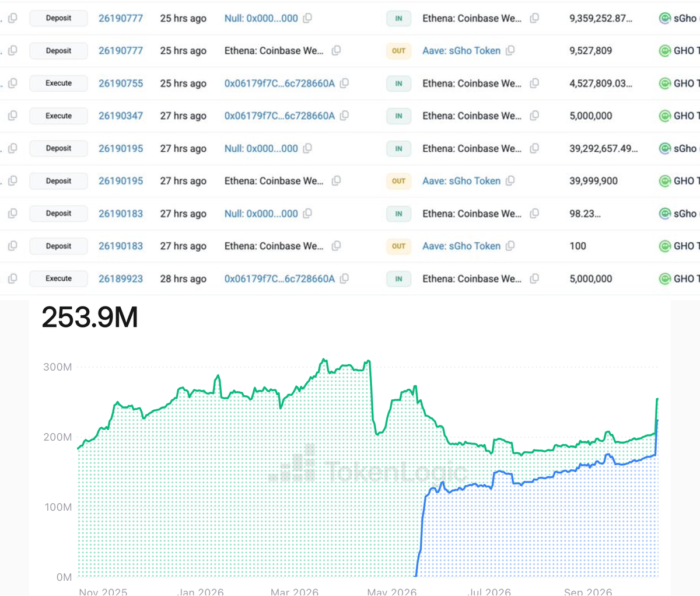700x596 pixels.
Task: Copy the transaction hash in the bottom Execute row
Action: pos(12,279)
